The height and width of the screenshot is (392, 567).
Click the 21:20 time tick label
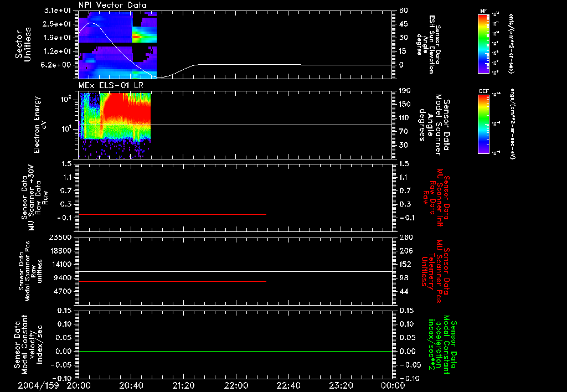[183, 385]
